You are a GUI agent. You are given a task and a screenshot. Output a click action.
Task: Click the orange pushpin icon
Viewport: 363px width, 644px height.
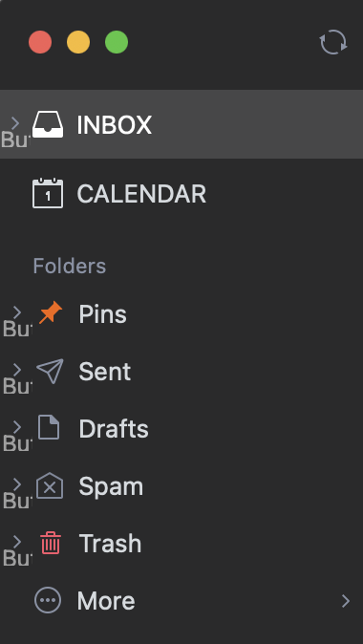pyautogui.click(x=51, y=313)
